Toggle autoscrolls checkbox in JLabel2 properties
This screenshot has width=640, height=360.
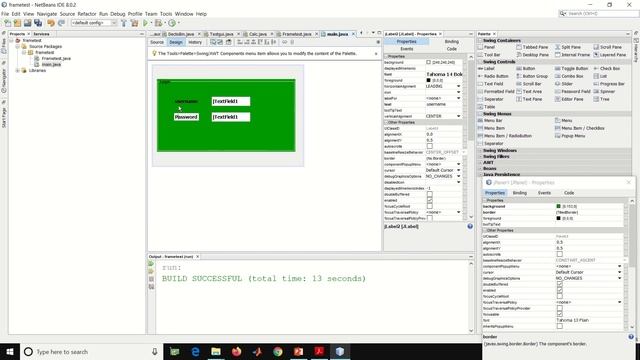[x=429, y=146]
